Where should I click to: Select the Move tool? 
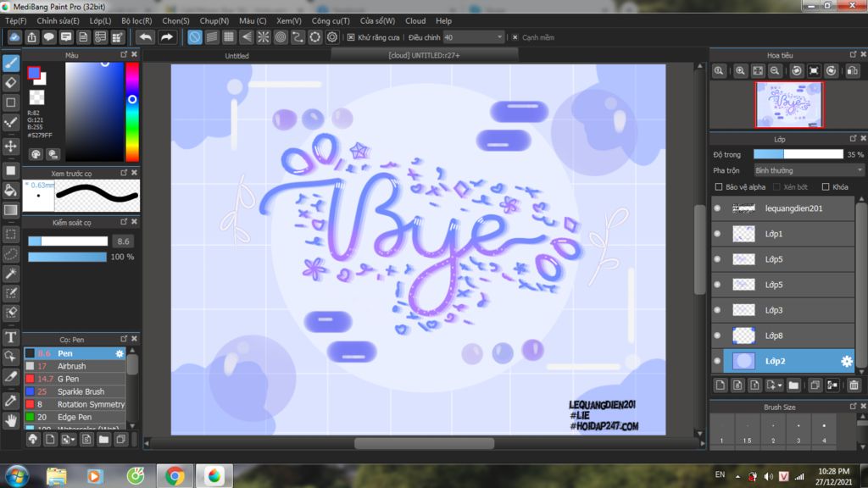tap(10, 146)
